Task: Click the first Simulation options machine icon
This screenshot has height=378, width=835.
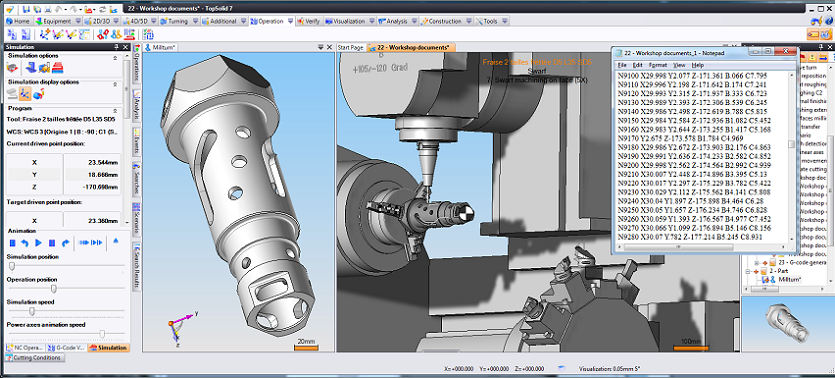Action: pos(12,68)
